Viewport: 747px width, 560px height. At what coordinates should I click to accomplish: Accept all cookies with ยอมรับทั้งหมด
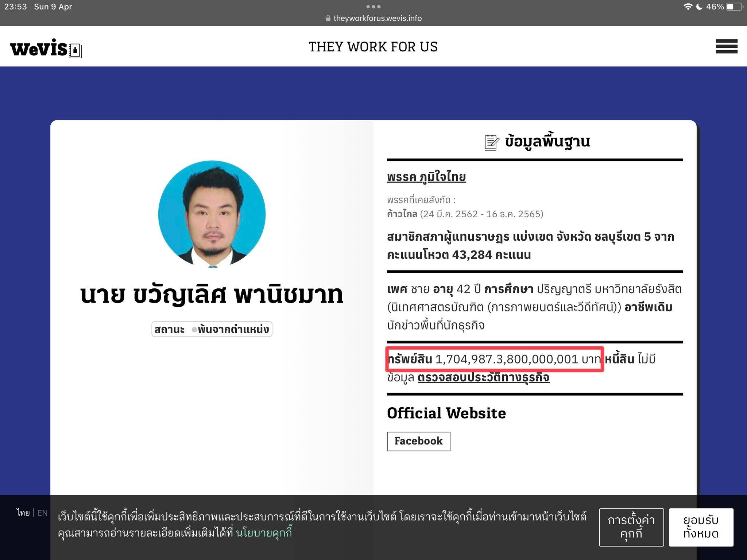click(x=701, y=528)
